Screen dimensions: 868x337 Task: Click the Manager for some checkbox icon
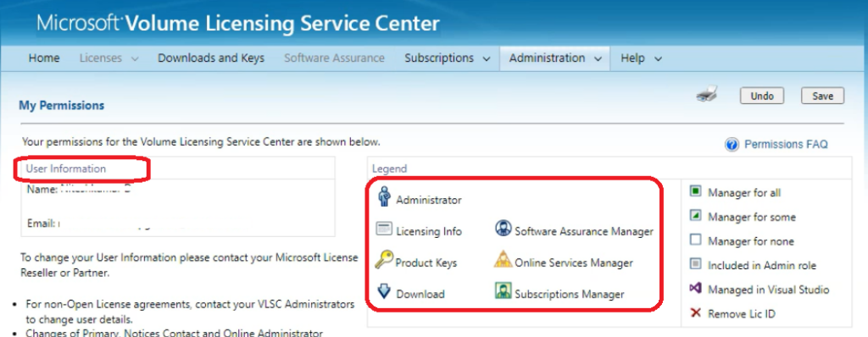[x=696, y=215]
